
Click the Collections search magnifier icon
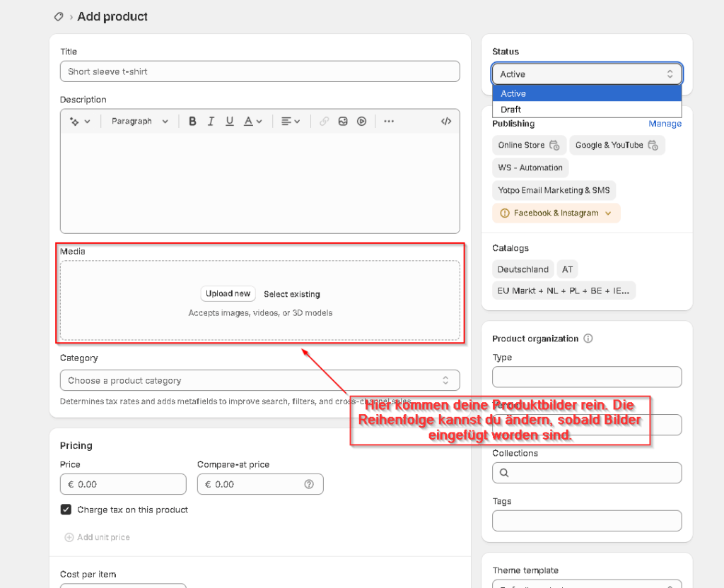[x=504, y=473]
